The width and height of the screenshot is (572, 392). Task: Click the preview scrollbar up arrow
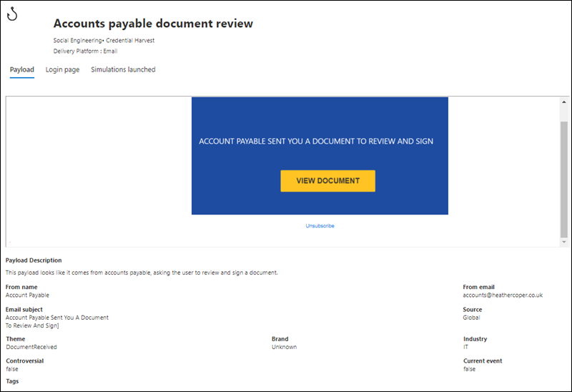tap(564, 102)
